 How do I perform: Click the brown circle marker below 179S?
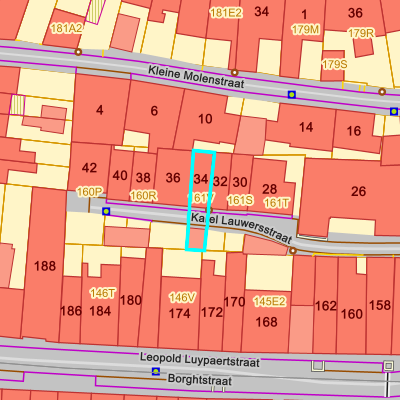point(382,92)
